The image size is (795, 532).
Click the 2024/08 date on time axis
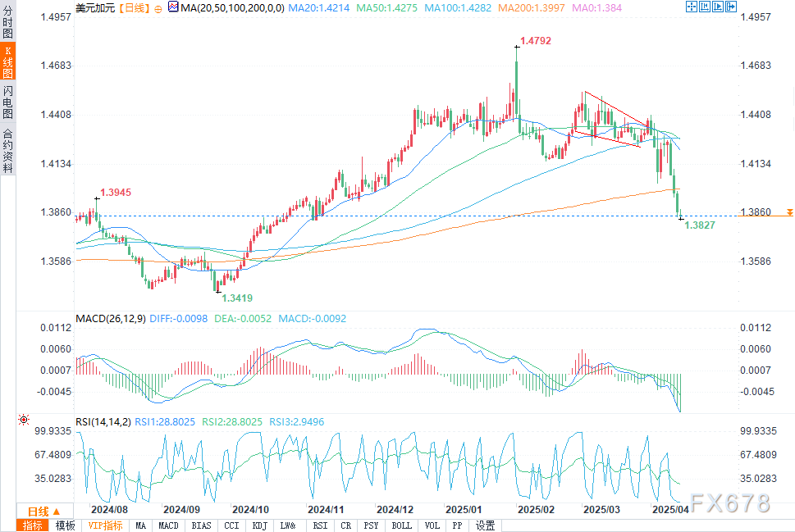tap(109, 510)
